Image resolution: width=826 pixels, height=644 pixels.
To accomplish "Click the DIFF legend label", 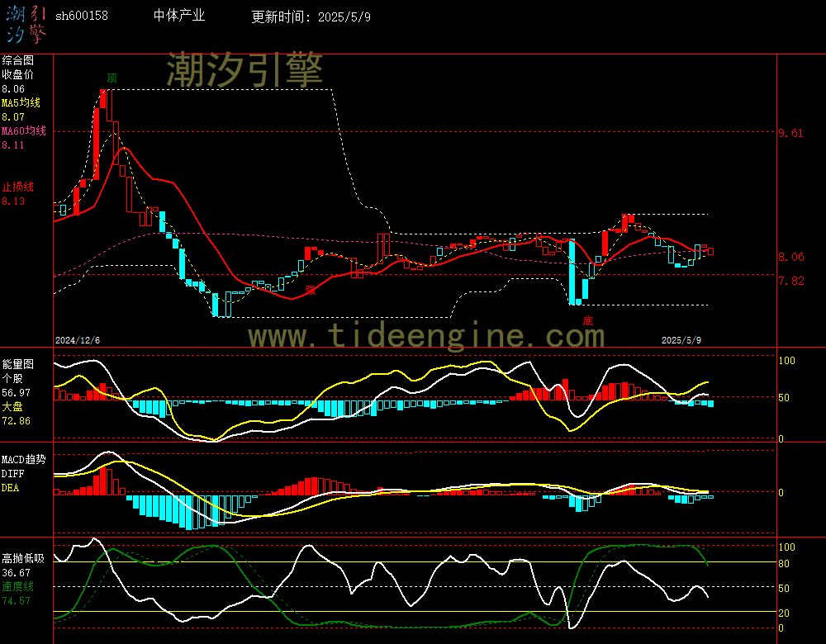I will coord(12,474).
